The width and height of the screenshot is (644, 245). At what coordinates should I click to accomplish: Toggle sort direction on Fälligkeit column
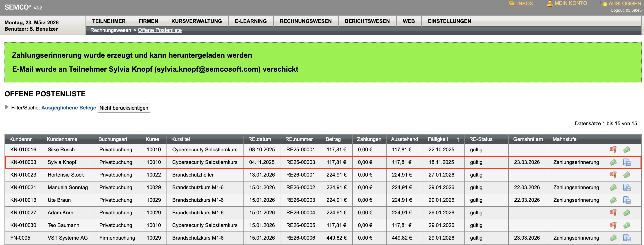(458, 139)
